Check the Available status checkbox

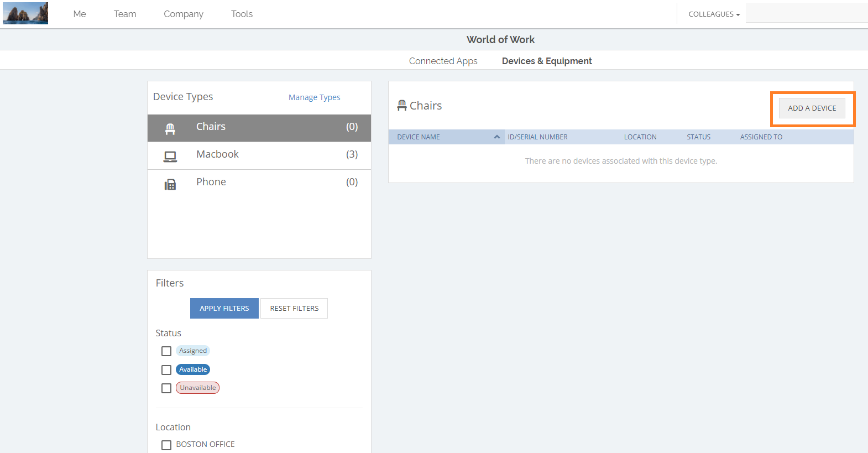click(166, 370)
